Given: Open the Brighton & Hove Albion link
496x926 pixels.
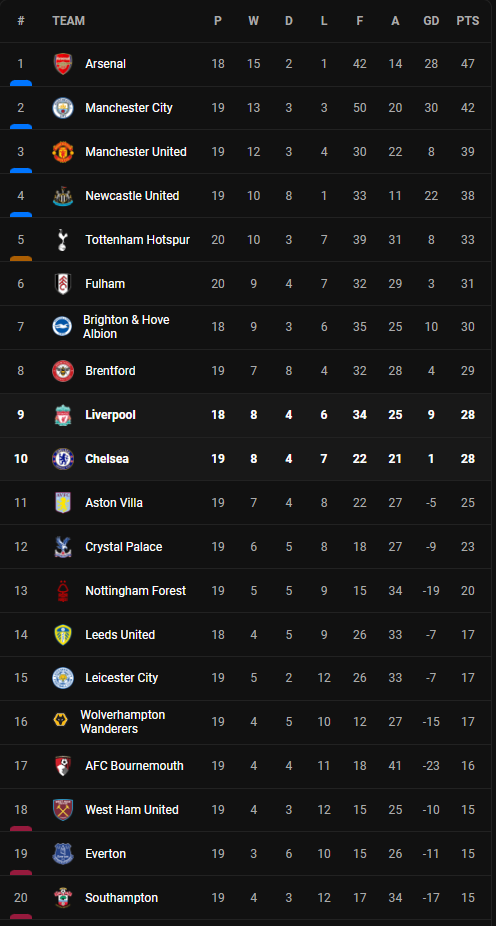Looking at the screenshot, I should pyautogui.click(x=126, y=327).
